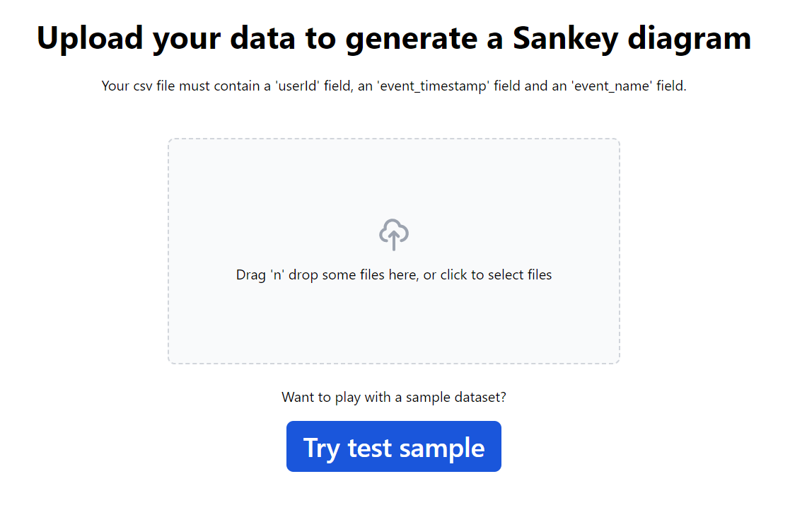Click the file upload icon in the dashed box

(393, 232)
